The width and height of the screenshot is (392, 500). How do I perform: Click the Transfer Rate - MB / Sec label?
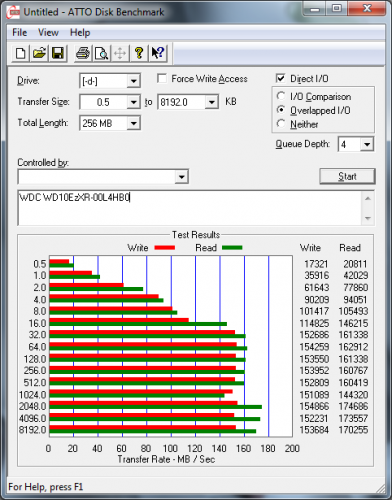[166, 459]
